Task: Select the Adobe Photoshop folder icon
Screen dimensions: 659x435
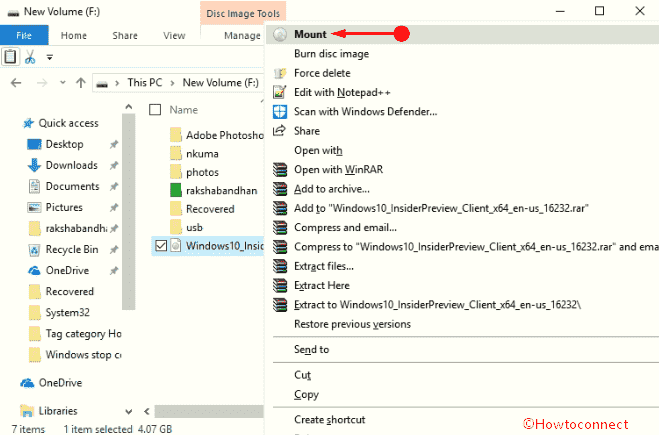Action: pyautogui.click(x=176, y=135)
